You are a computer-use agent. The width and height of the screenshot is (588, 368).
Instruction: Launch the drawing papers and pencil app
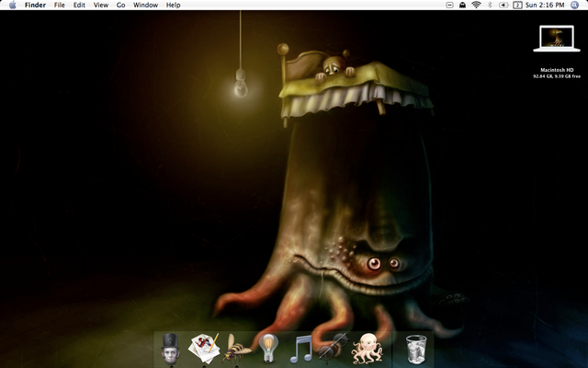tap(203, 349)
